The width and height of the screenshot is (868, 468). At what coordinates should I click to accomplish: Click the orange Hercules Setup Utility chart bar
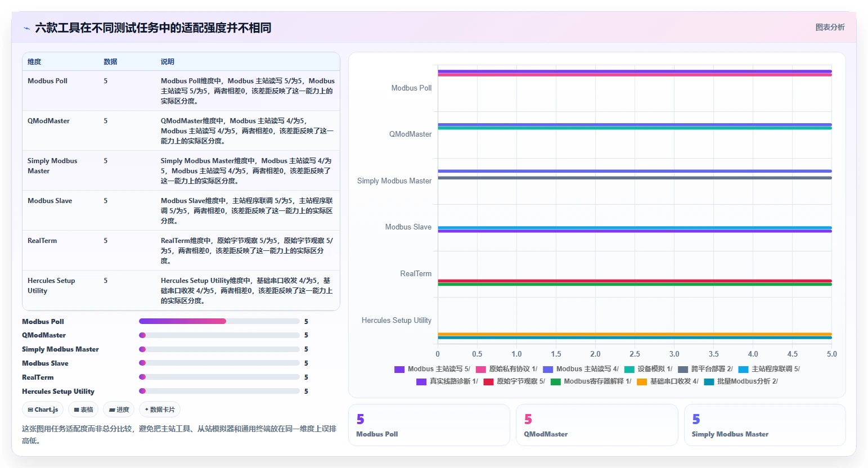pyautogui.click(x=635, y=334)
